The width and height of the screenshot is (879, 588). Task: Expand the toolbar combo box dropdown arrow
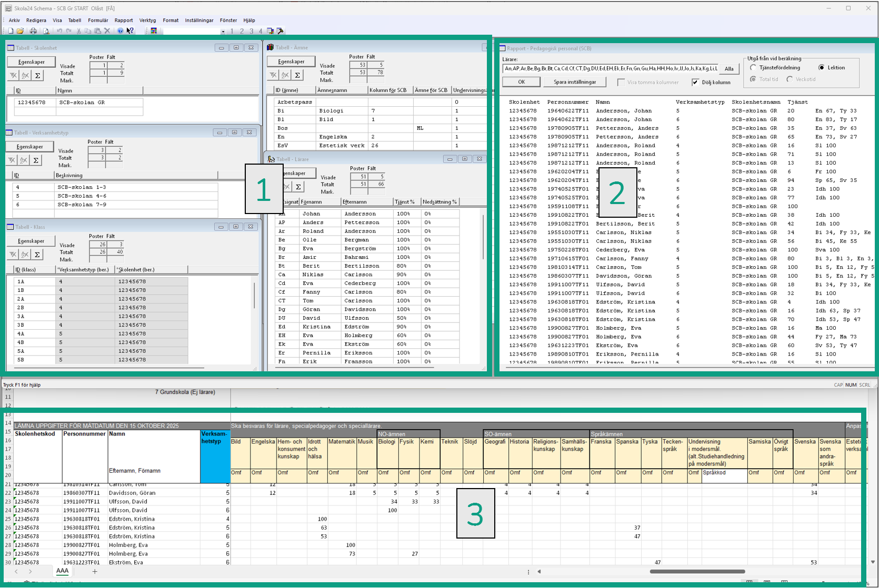223,32
